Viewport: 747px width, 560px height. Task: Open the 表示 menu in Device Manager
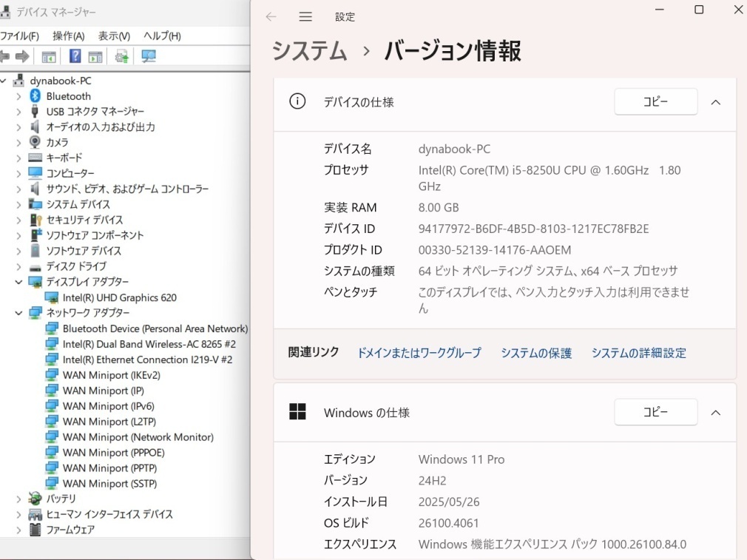click(x=113, y=35)
